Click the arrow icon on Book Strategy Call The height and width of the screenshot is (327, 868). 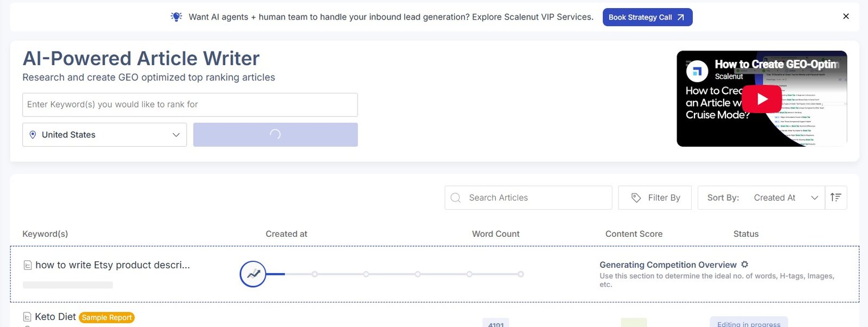681,17
